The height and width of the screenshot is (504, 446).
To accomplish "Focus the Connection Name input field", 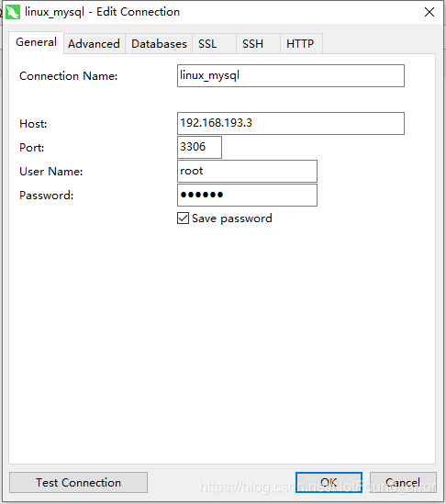I will point(291,76).
